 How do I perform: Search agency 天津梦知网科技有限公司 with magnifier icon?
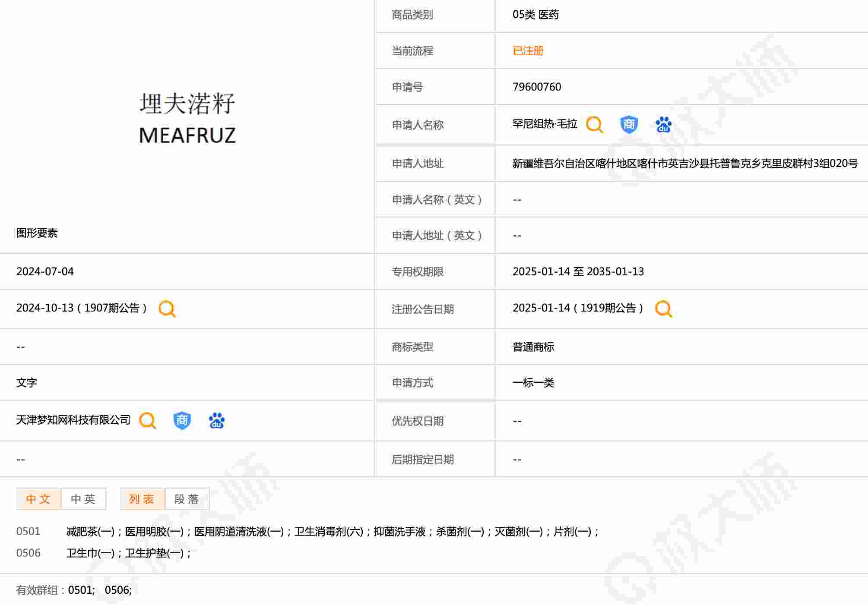tap(148, 420)
